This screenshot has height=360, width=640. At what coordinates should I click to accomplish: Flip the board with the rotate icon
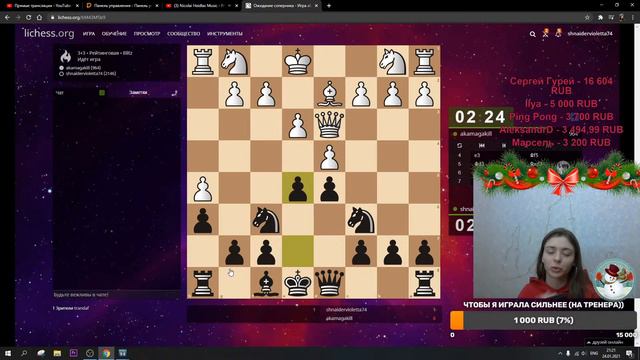click(460, 145)
